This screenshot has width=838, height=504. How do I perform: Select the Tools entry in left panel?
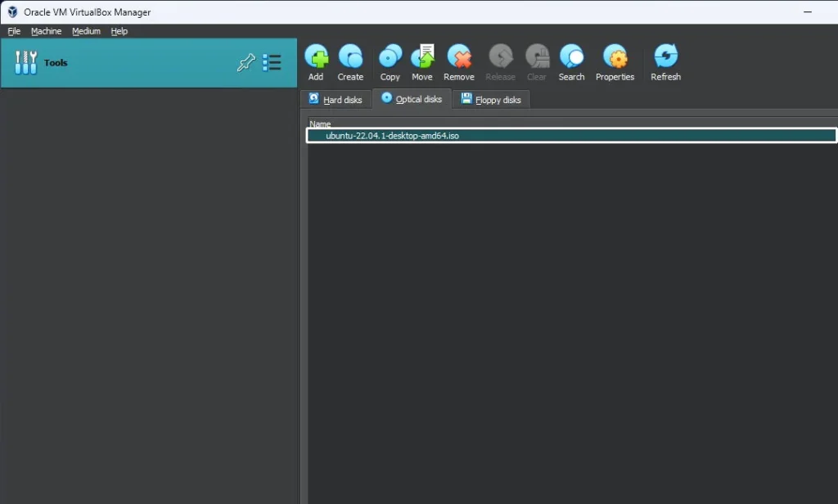(149, 62)
